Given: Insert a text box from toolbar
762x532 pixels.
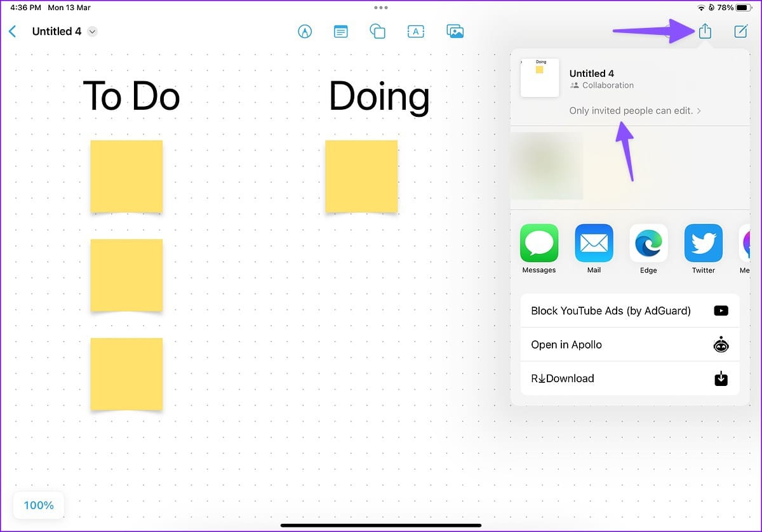Looking at the screenshot, I should [416, 31].
